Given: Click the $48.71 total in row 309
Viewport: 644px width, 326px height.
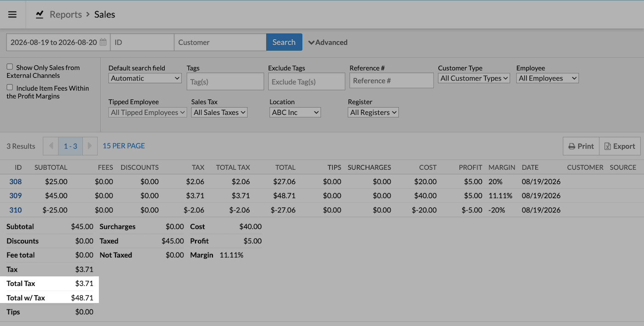Looking at the screenshot, I should pyautogui.click(x=283, y=195).
